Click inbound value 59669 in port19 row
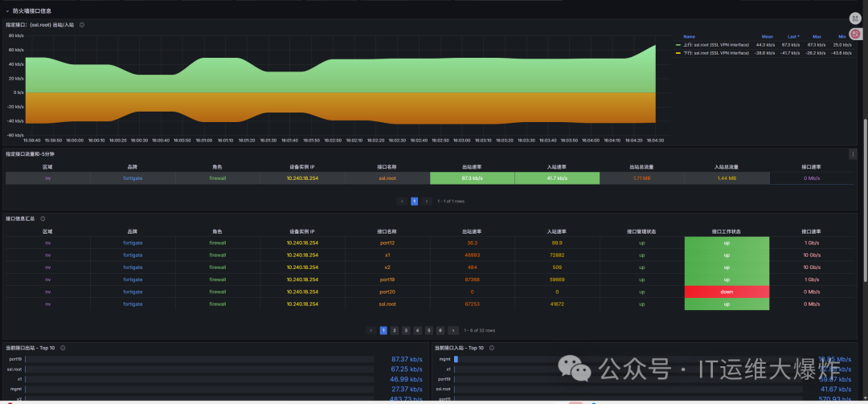Screen dimensions: 868x404 pos(557,280)
